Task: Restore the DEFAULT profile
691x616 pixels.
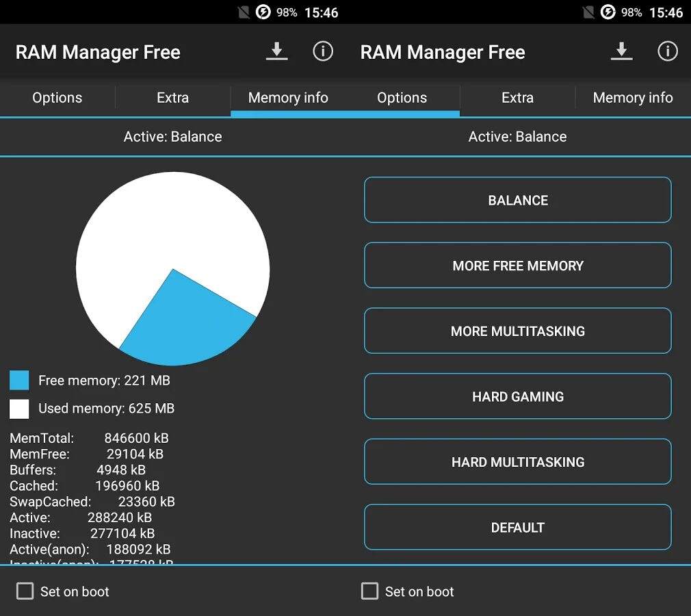Action: pos(518,527)
